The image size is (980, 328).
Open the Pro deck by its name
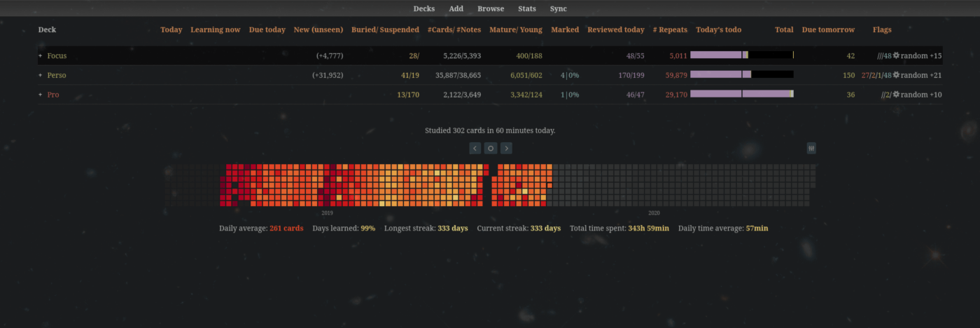(x=53, y=95)
